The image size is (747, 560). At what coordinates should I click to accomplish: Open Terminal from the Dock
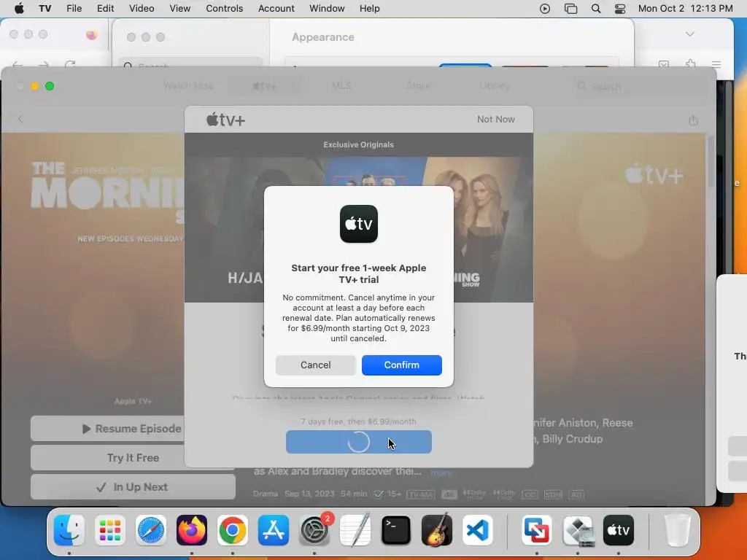coord(396,530)
